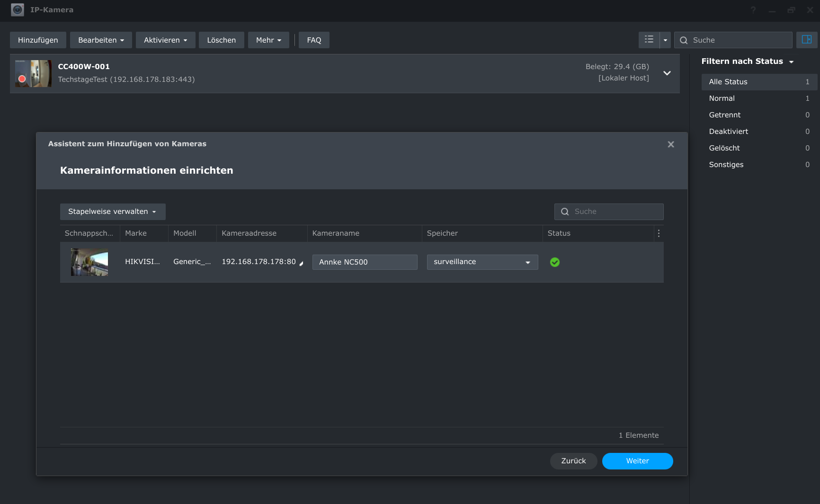The image size is (820, 504).
Task: Open the Stapelweise verwalten dropdown
Action: (x=113, y=212)
